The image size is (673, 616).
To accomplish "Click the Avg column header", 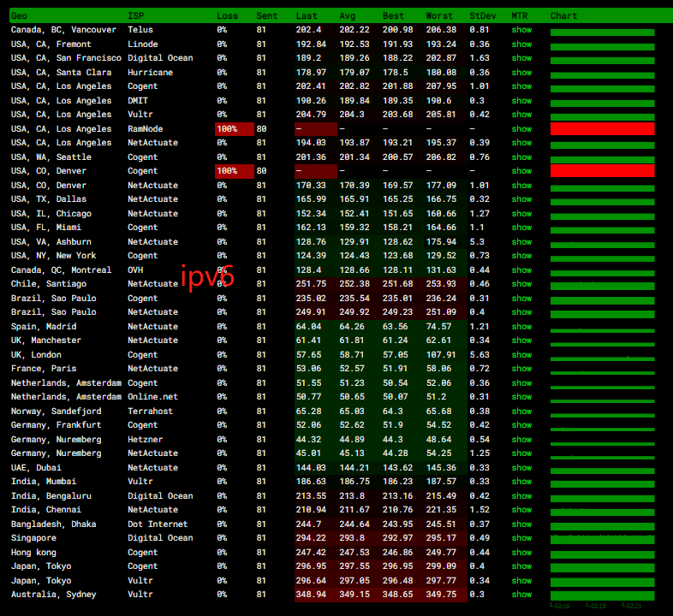I will [348, 16].
